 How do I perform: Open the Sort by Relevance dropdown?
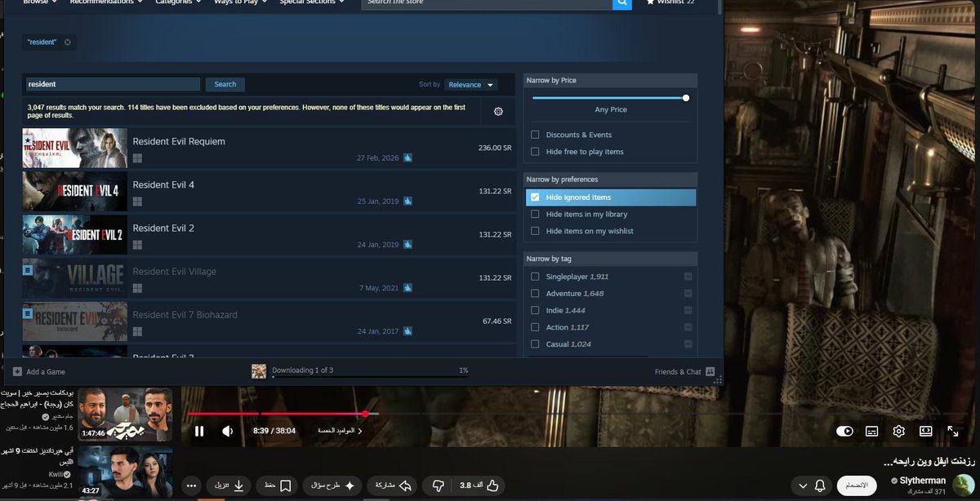click(471, 85)
